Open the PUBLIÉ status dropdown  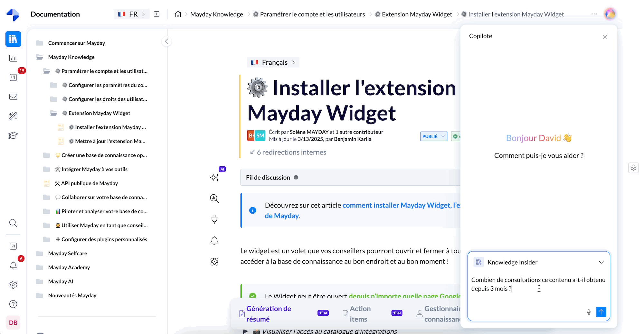tap(433, 136)
